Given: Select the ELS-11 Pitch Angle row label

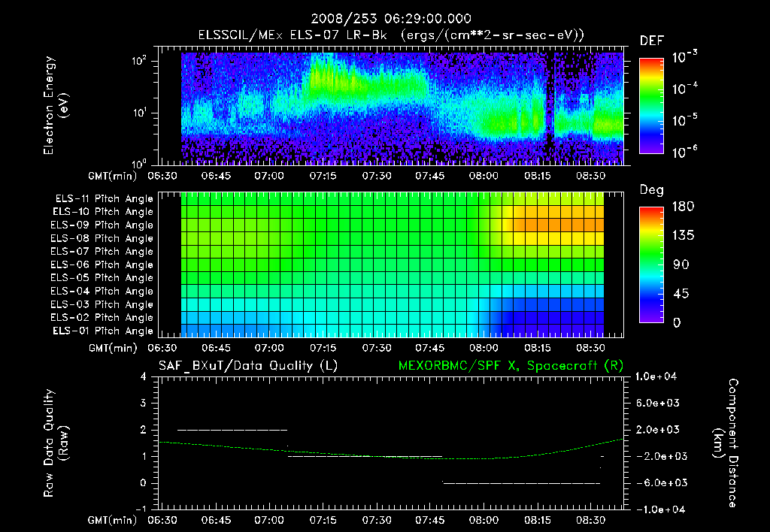Looking at the screenshot, I should [x=104, y=199].
